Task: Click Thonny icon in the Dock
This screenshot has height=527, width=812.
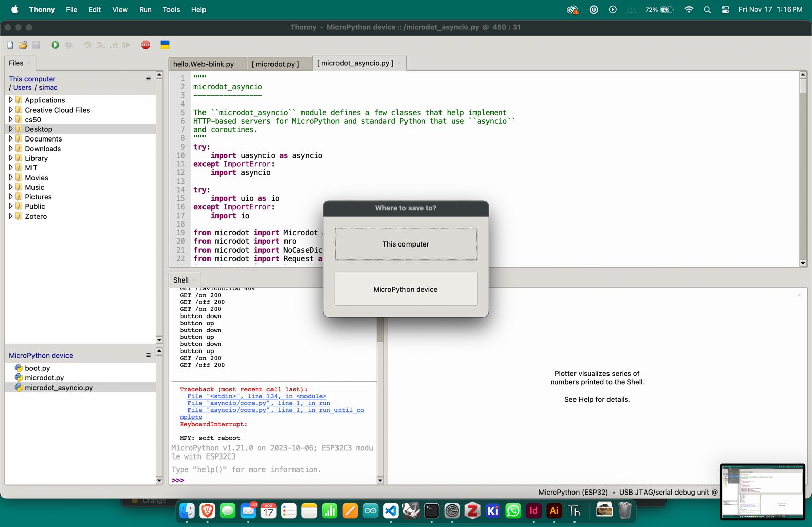Action: point(574,511)
